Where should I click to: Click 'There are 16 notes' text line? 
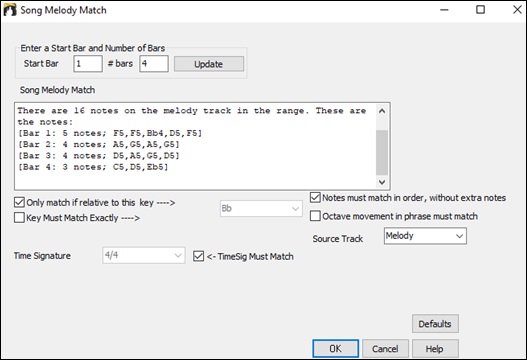(192, 111)
